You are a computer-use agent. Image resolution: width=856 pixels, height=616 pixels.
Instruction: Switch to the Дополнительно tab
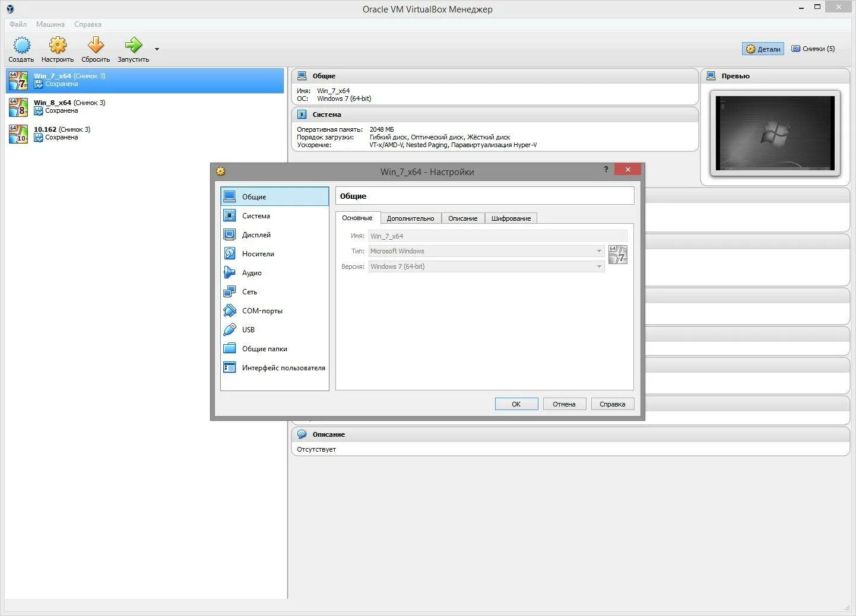411,218
